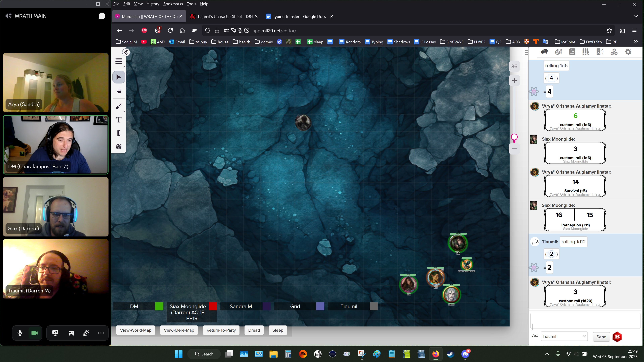The height and width of the screenshot is (362, 644).
Task: Click the Send chat button
Action: [601, 337]
